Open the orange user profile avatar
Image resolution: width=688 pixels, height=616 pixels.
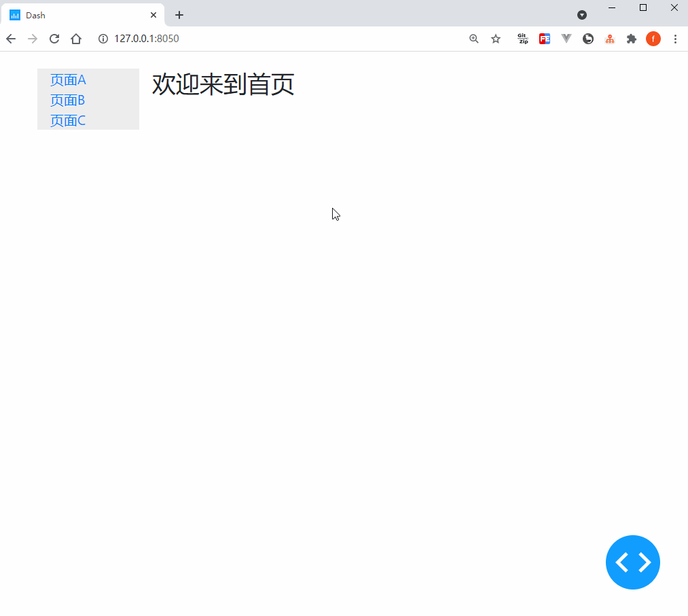click(x=653, y=39)
